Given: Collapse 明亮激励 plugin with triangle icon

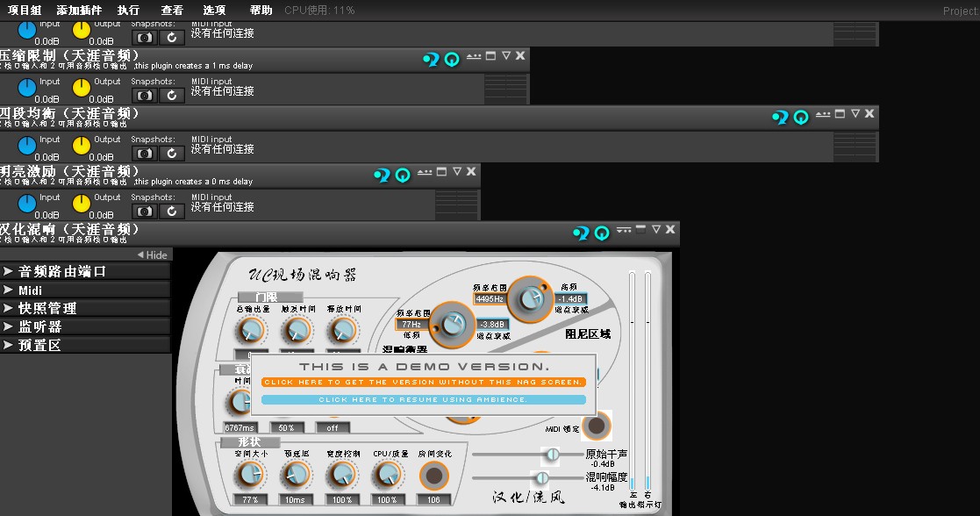Looking at the screenshot, I should pyautogui.click(x=457, y=171).
